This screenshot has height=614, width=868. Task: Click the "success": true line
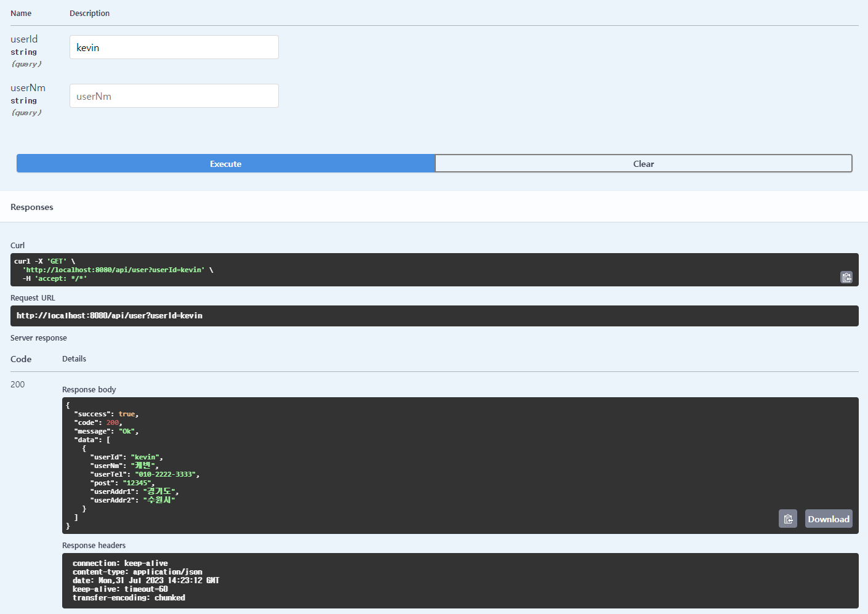pyautogui.click(x=106, y=414)
